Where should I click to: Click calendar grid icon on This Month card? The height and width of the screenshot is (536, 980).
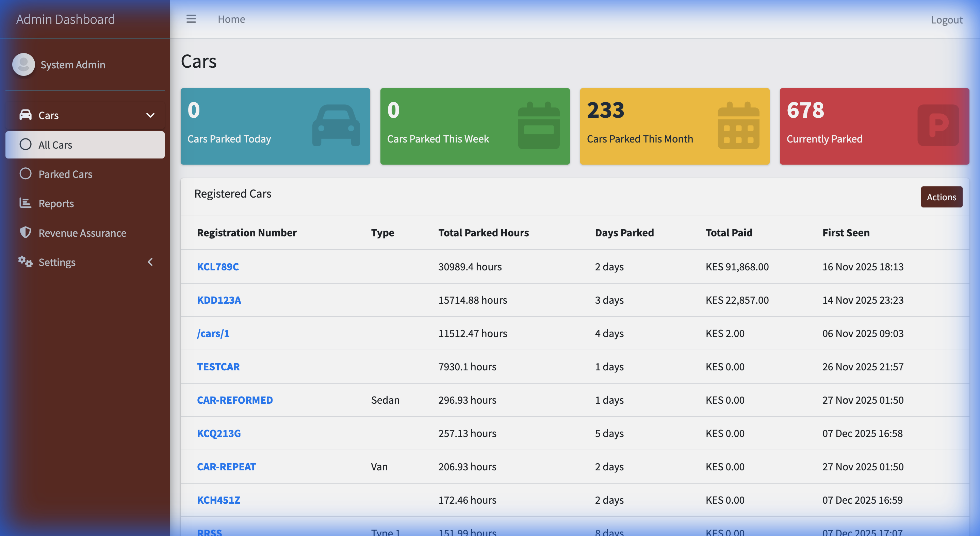coord(738,125)
